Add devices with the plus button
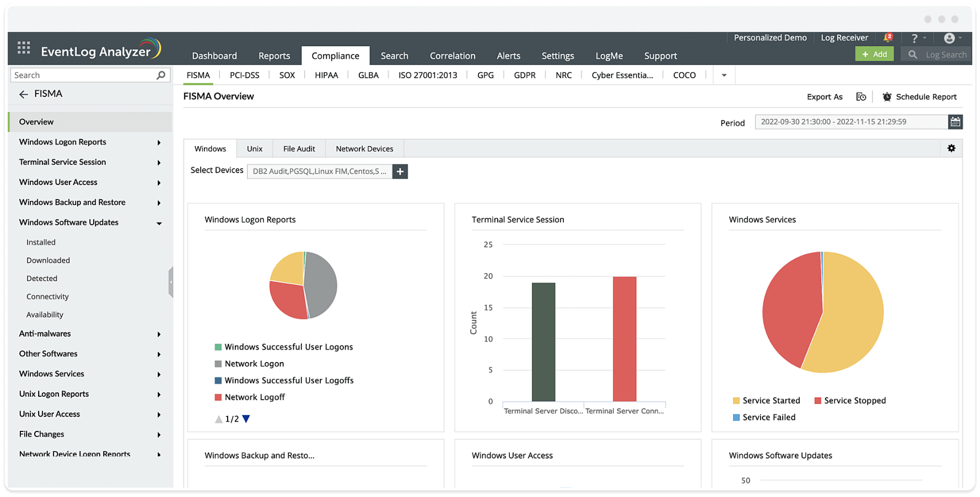The image size is (980, 497). pyautogui.click(x=400, y=171)
